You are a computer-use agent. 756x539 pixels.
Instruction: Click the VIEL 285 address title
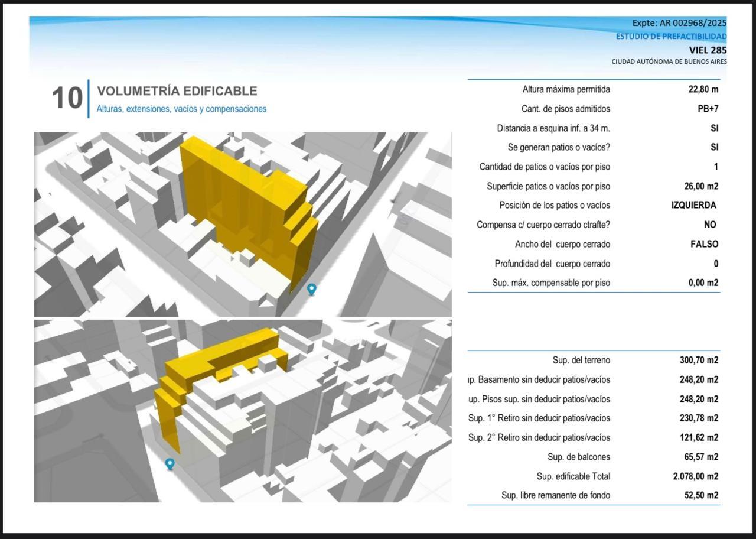(x=708, y=50)
